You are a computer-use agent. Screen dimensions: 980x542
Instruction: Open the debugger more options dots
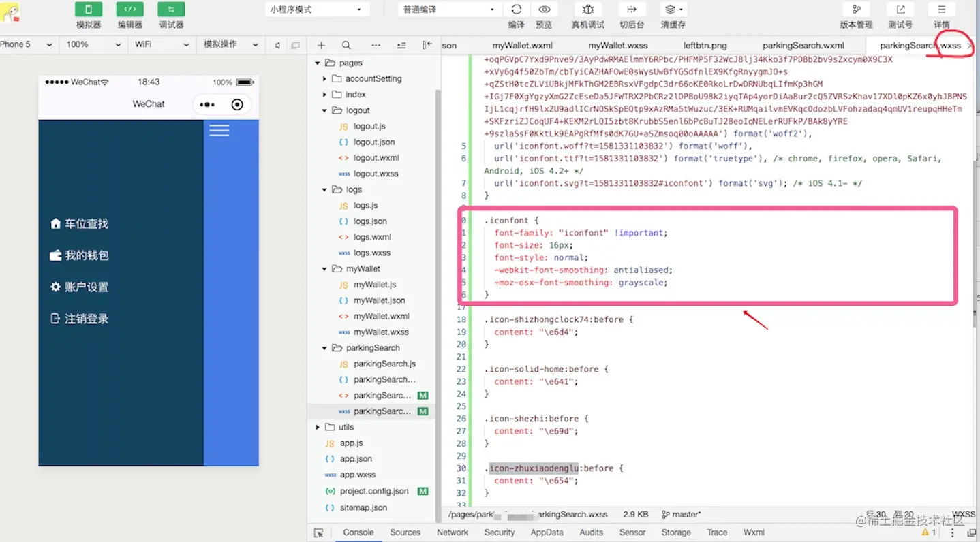coord(953,532)
